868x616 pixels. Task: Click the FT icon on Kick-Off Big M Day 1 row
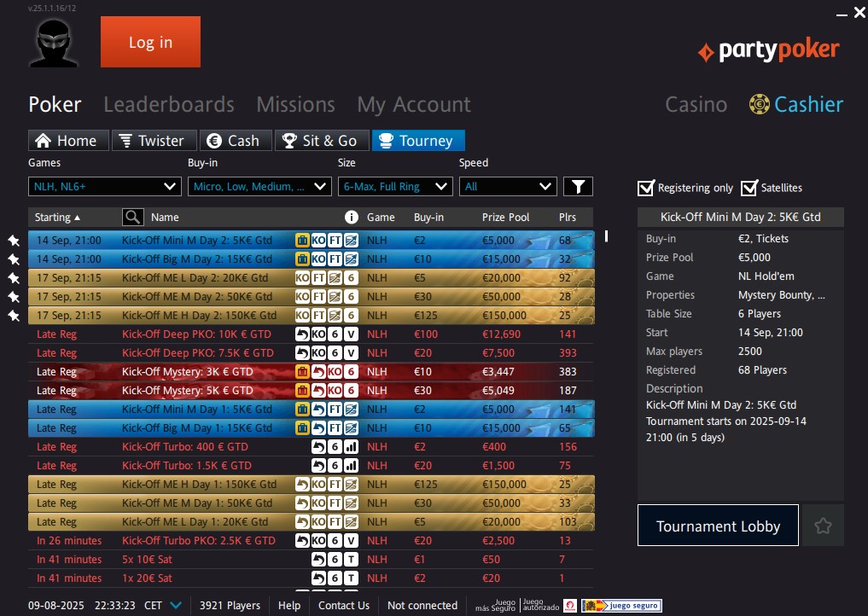tap(335, 428)
